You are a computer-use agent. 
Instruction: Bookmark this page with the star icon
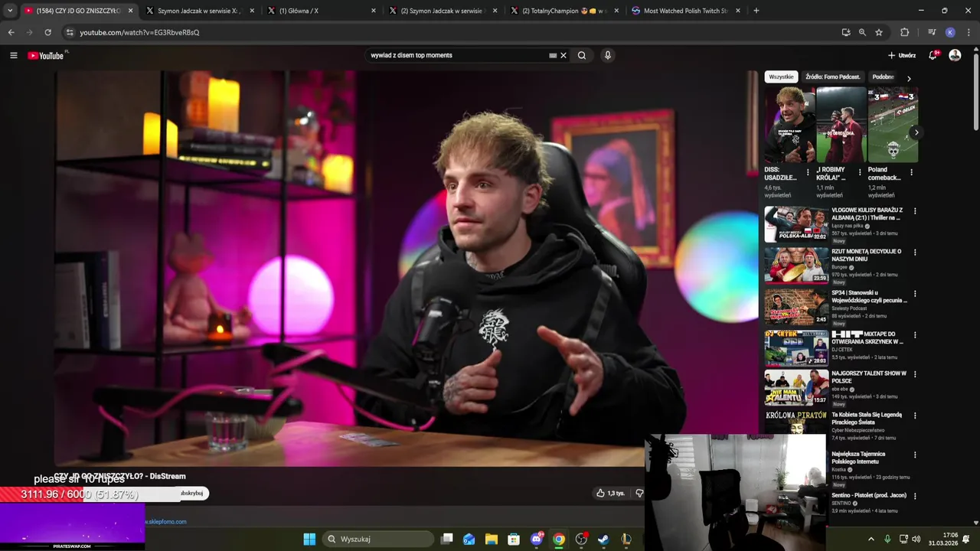tap(879, 32)
